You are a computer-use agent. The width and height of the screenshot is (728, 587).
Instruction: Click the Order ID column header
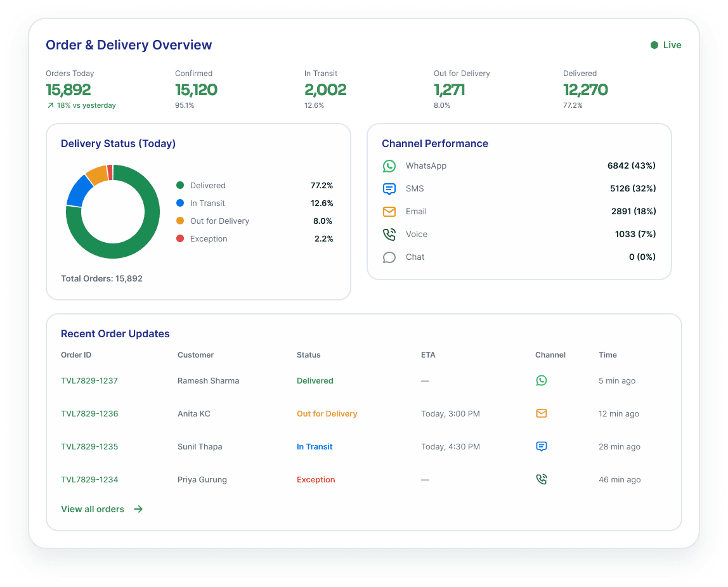76,355
